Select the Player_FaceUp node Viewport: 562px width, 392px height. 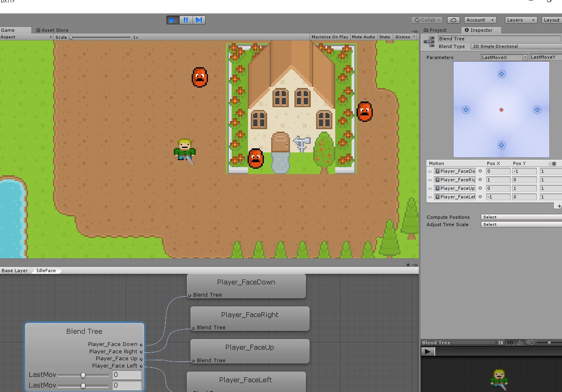click(x=250, y=351)
